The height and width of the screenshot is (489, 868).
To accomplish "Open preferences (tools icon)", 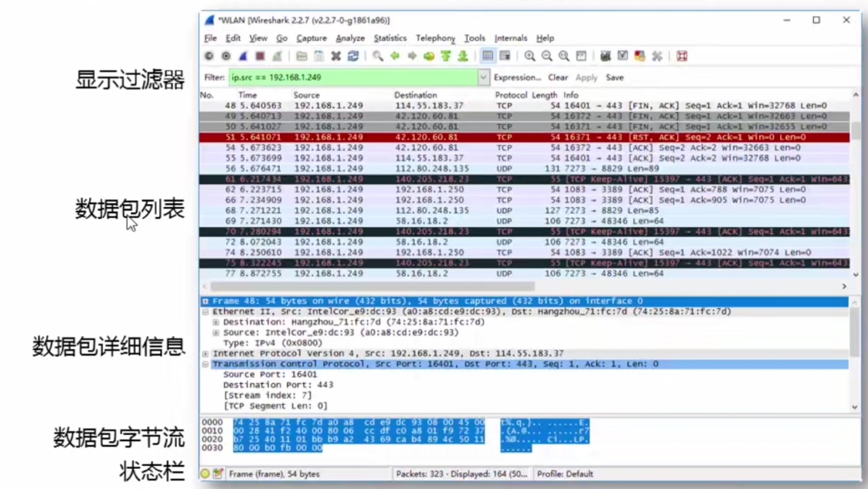I will pos(657,56).
